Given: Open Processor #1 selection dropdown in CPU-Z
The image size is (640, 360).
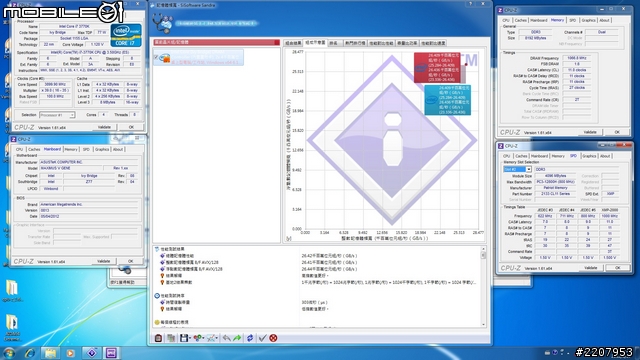Looking at the screenshot, I should pos(57,115).
